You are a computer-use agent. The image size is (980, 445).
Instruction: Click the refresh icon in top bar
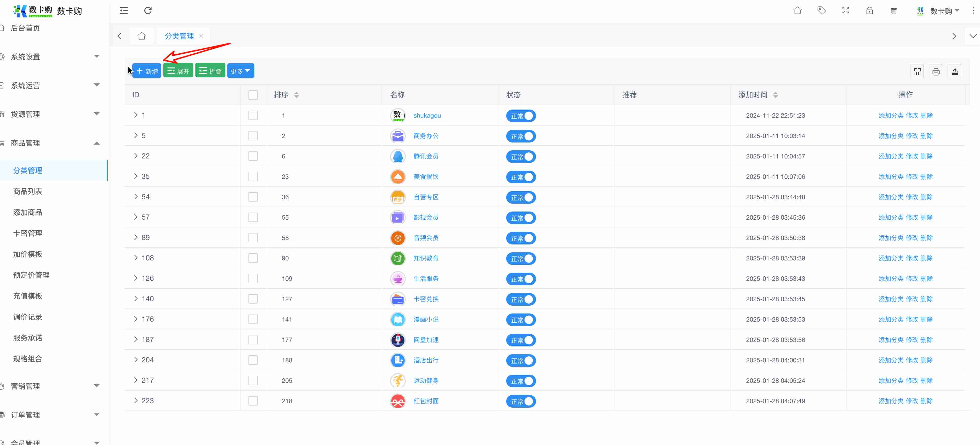tap(148, 11)
